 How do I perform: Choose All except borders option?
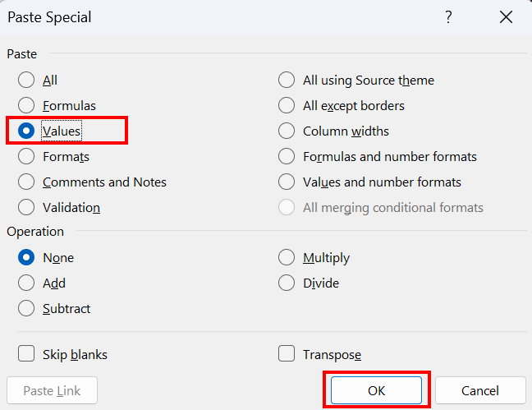(287, 106)
